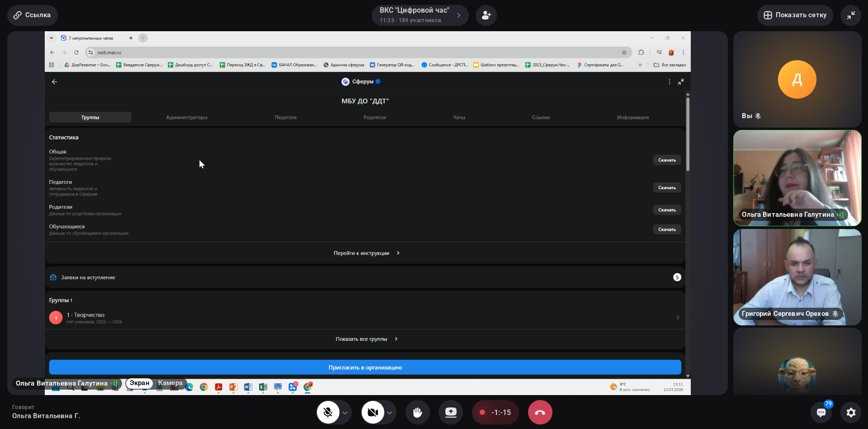
Task: Click your own avatar tile
Action: point(797,80)
